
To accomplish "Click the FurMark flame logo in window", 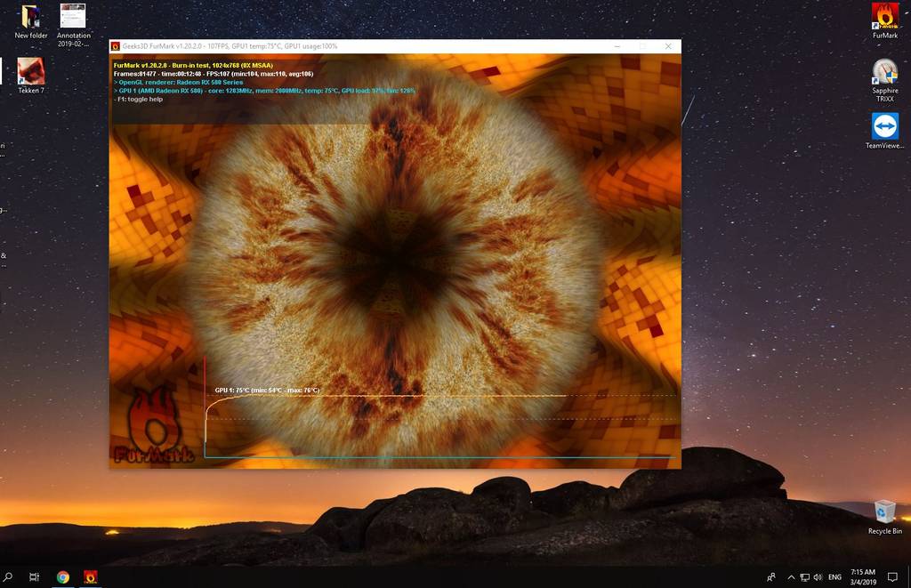I will 154,425.
